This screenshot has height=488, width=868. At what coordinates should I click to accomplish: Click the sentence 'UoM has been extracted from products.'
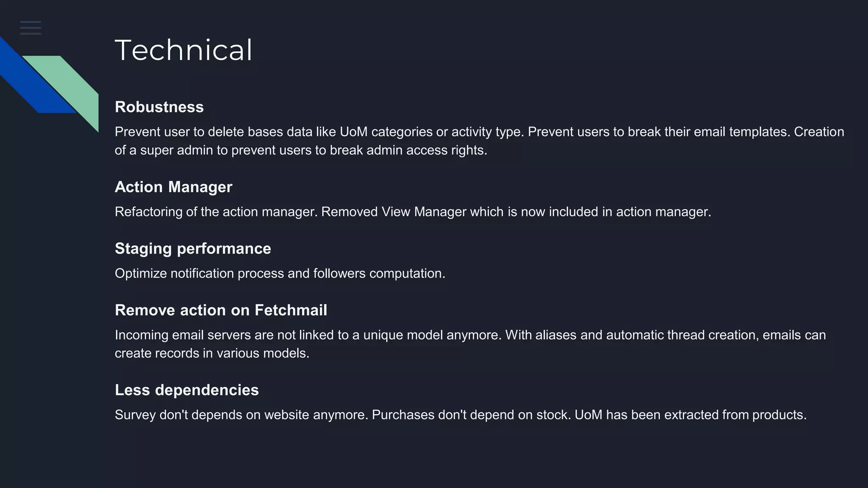[x=690, y=415]
